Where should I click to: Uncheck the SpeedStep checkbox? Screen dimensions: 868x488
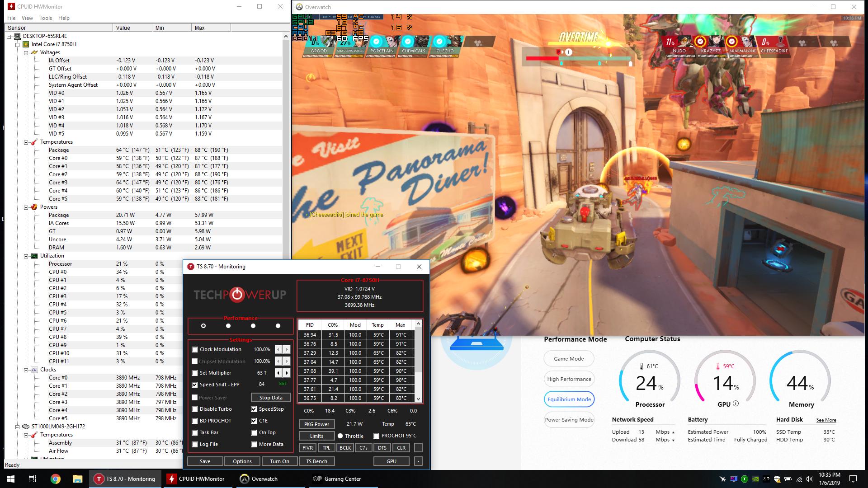[254, 409]
